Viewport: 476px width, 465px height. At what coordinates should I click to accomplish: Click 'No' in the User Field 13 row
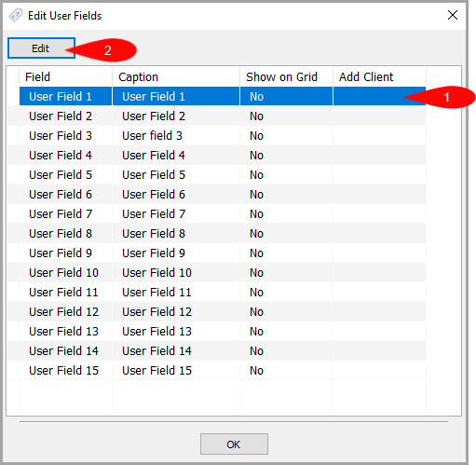257,332
